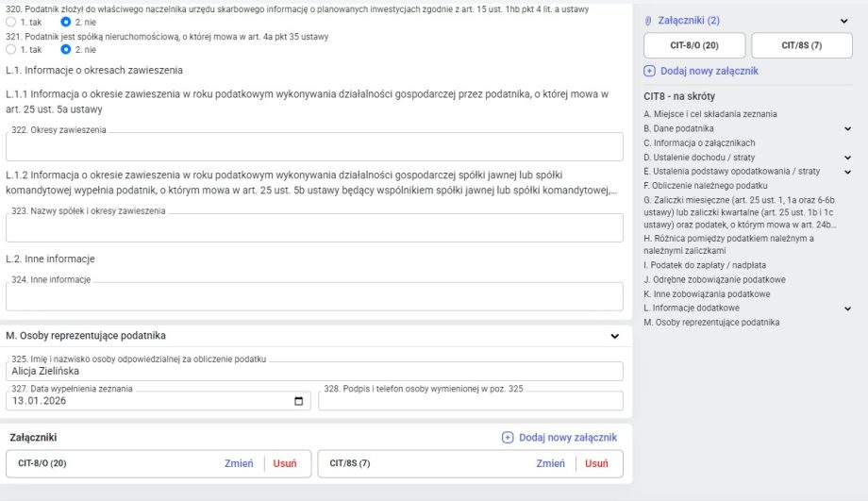Click 'Usuń' for the CIT/8S (7) attachment
Image resolution: width=868 pixels, height=501 pixels.
coord(596,463)
